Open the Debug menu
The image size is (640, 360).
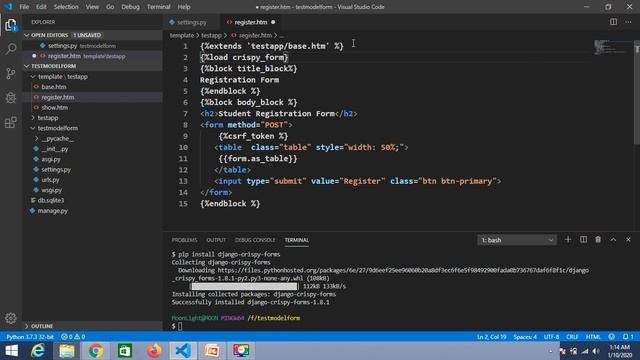(130, 7)
